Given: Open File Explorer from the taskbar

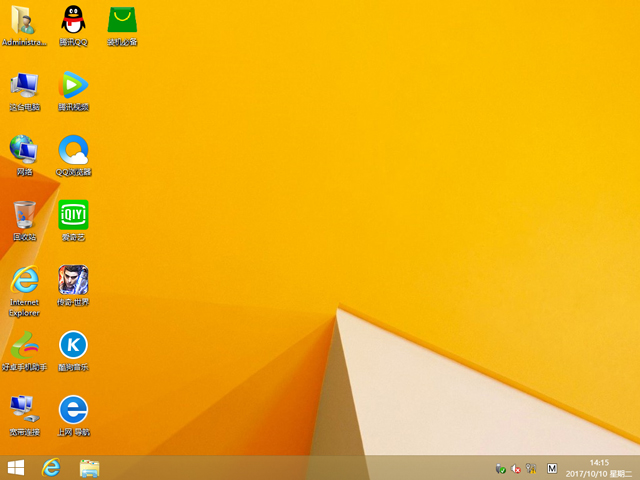Looking at the screenshot, I should tap(89, 467).
